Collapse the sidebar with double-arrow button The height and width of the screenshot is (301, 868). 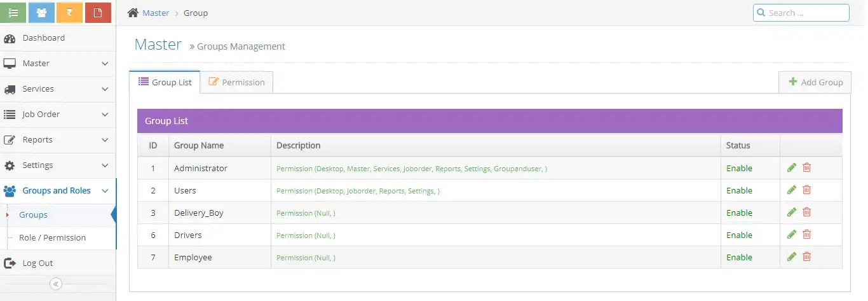pyautogui.click(x=56, y=284)
